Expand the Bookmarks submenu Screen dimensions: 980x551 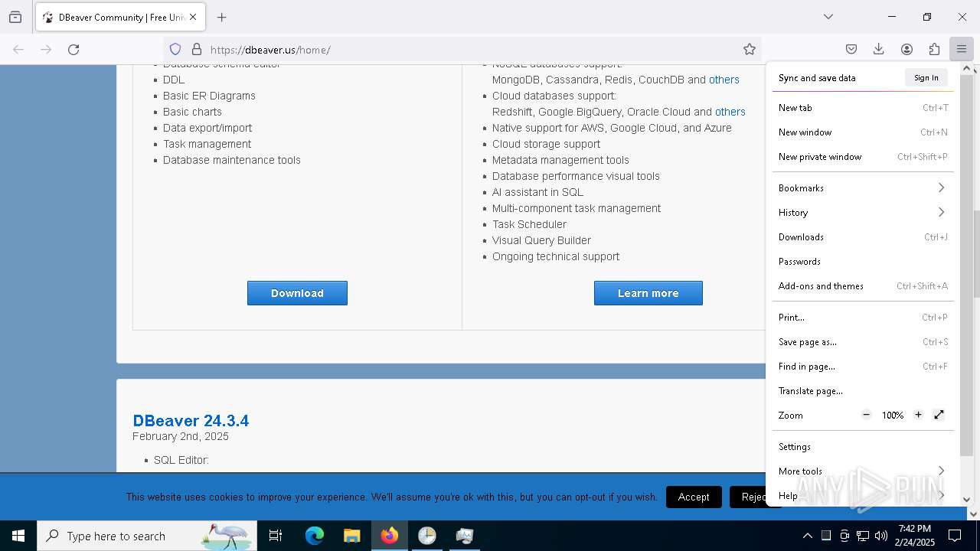(x=863, y=188)
